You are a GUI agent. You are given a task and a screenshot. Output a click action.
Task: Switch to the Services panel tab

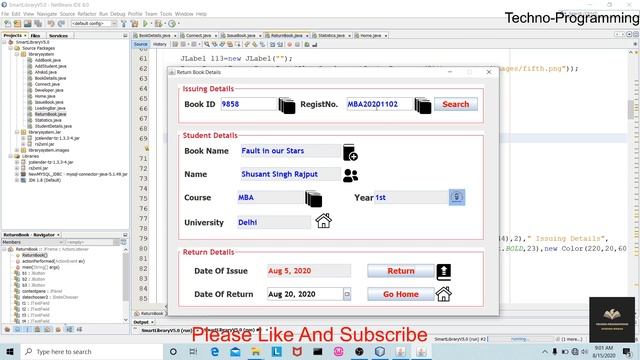tap(58, 36)
